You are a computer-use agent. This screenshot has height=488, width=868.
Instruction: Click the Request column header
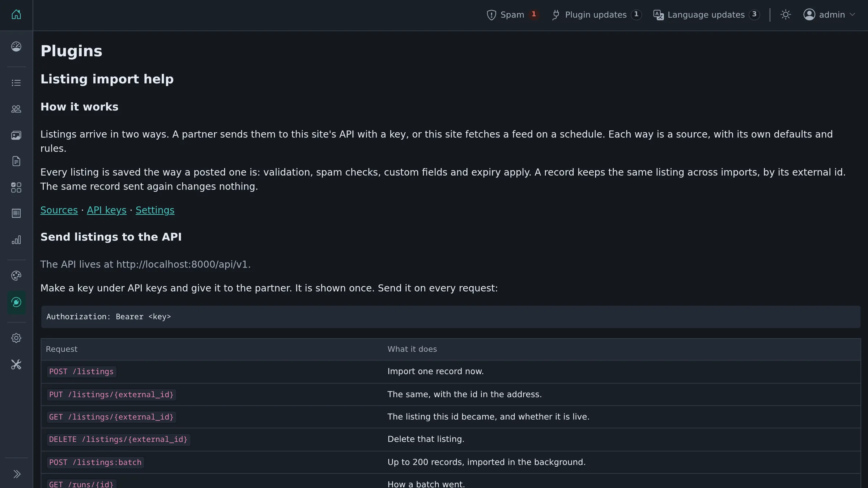(61, 349)
